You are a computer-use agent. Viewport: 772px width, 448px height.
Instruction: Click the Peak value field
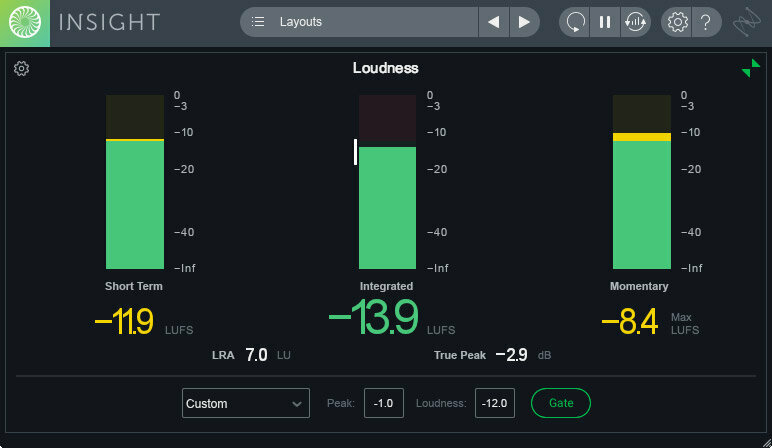click(384, 403)
